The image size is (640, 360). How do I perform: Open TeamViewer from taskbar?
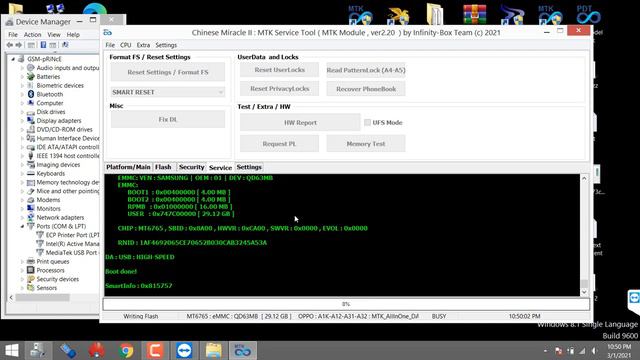coord(184,350)
